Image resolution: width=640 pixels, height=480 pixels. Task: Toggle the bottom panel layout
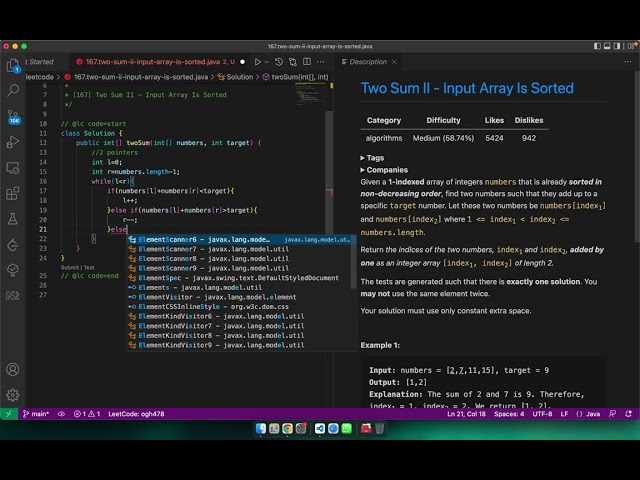(x=607, y=46)
